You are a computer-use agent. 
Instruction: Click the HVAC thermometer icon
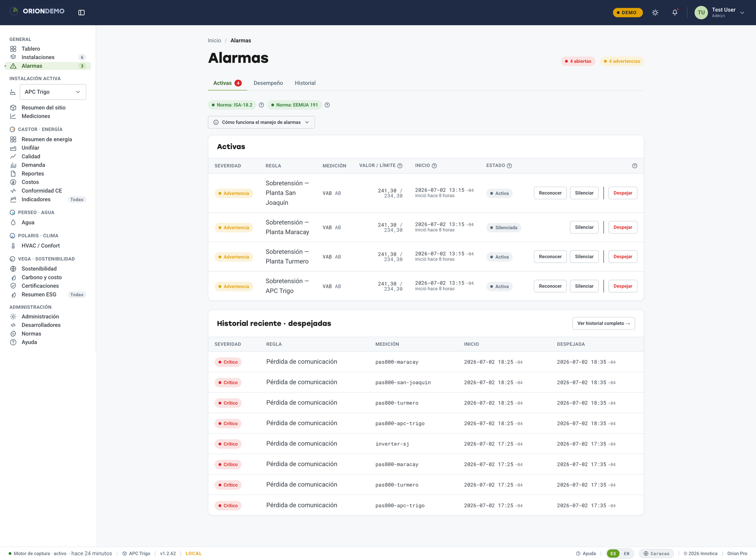point(13,246)
